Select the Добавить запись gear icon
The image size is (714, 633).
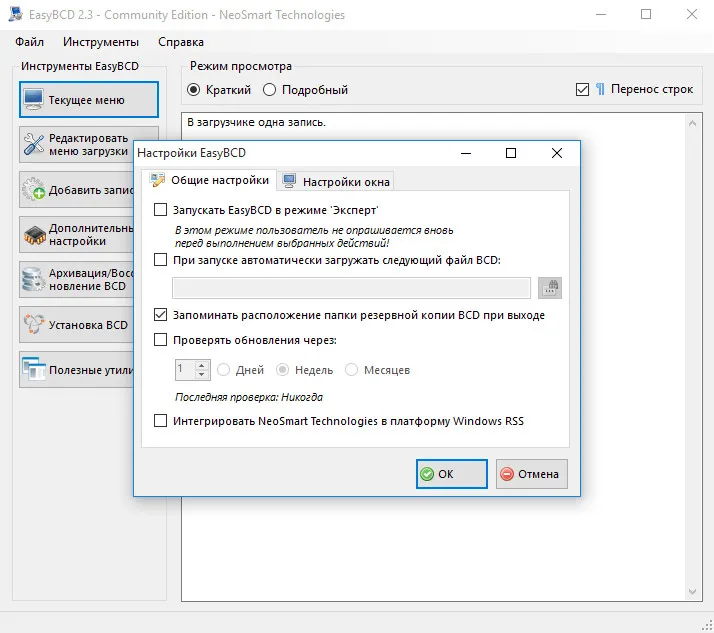tap(34, 189)
